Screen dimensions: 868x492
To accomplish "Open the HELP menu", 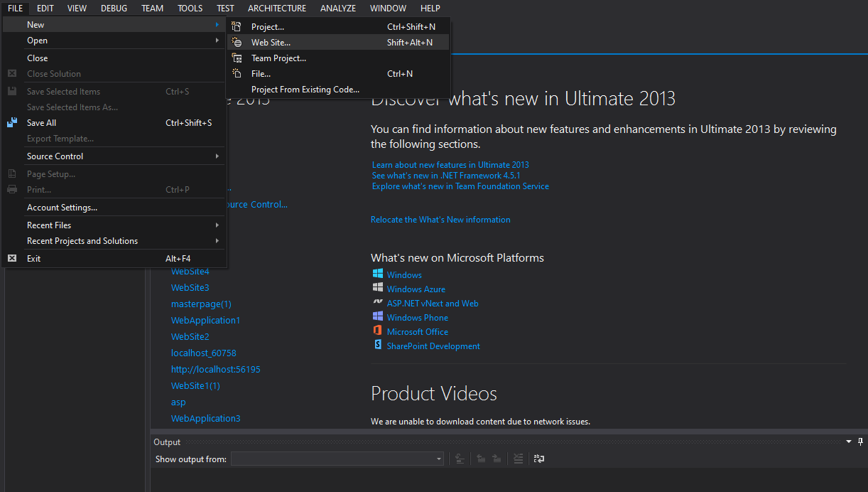I will (x=430, y=8).
